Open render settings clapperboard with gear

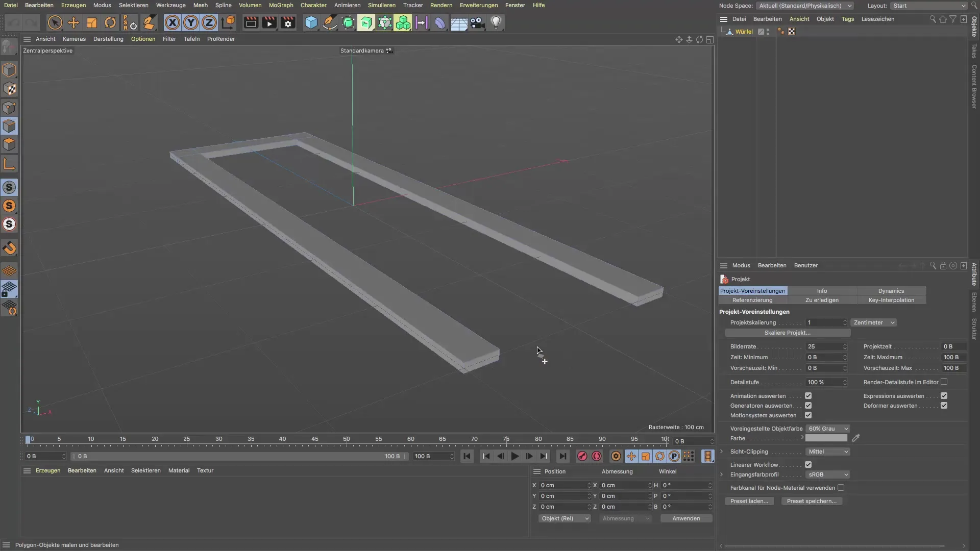click(x=288, y=22)
